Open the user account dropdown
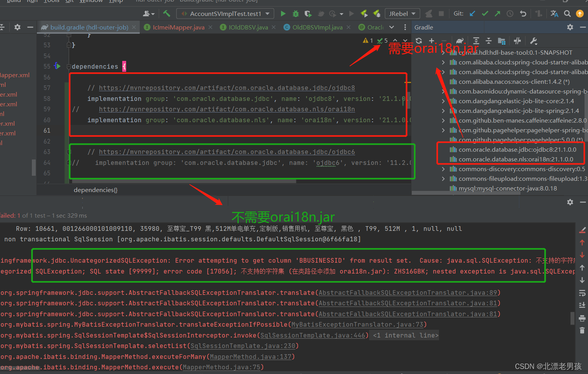Viewport: 588px width, 374px height. (149, 14)
